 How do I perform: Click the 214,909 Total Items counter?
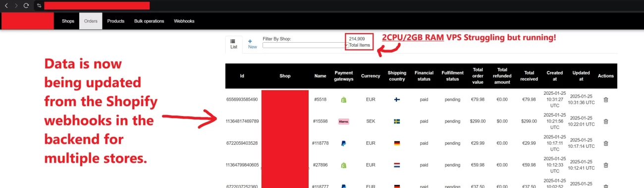pos(359,42)
